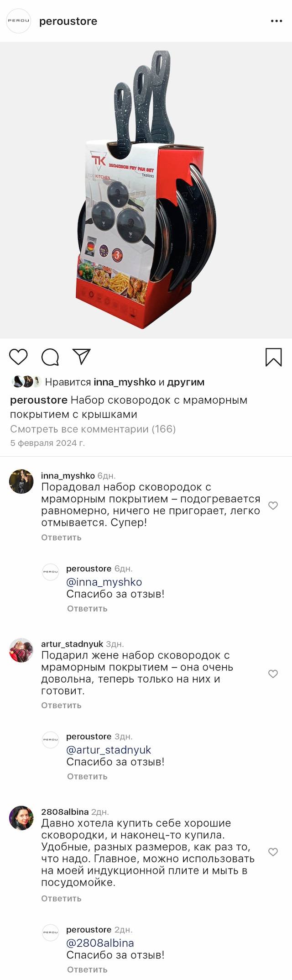Reply to inna_myshko's comment
Viewport: 292px width, 980px height.
pyautogui.click(x=61, y=537)
